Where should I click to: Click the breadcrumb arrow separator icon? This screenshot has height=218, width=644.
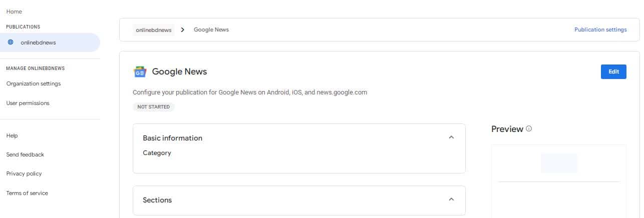pyautogui.click(x=183, y=30)
